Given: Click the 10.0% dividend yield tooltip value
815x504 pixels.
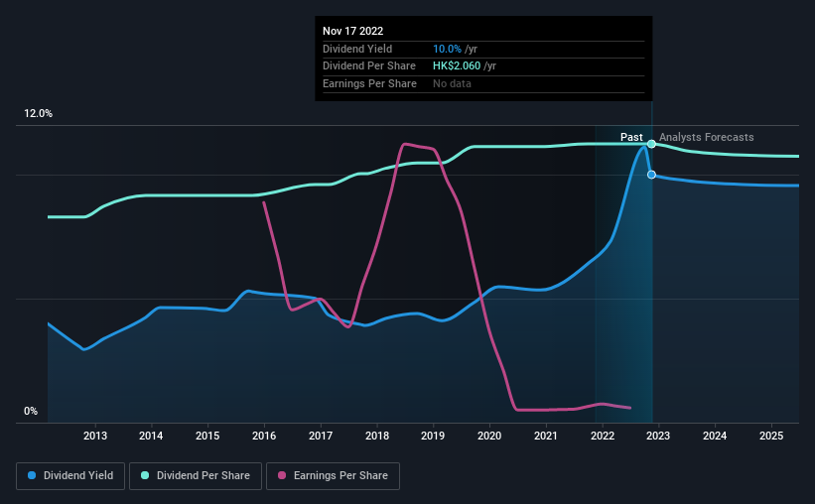Looking at the screenshot, I should point(447,49).
